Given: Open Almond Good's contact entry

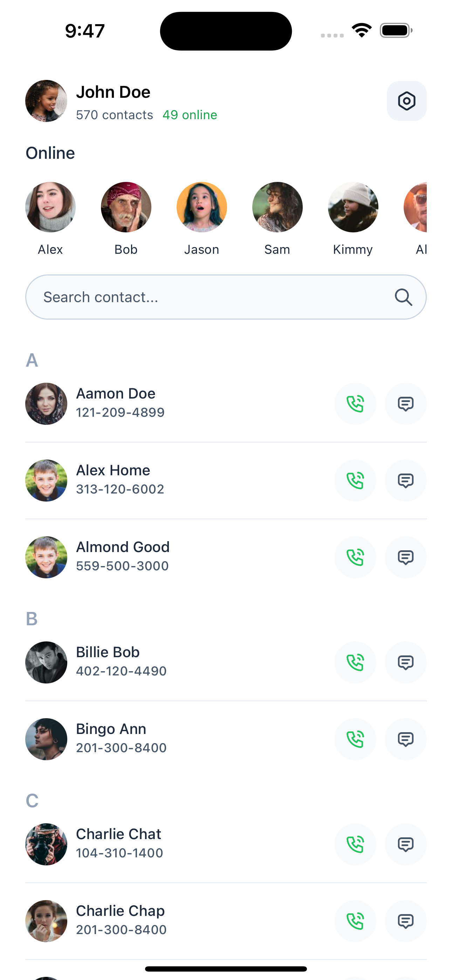Looking at the screenshot, I should click(123, 547).
